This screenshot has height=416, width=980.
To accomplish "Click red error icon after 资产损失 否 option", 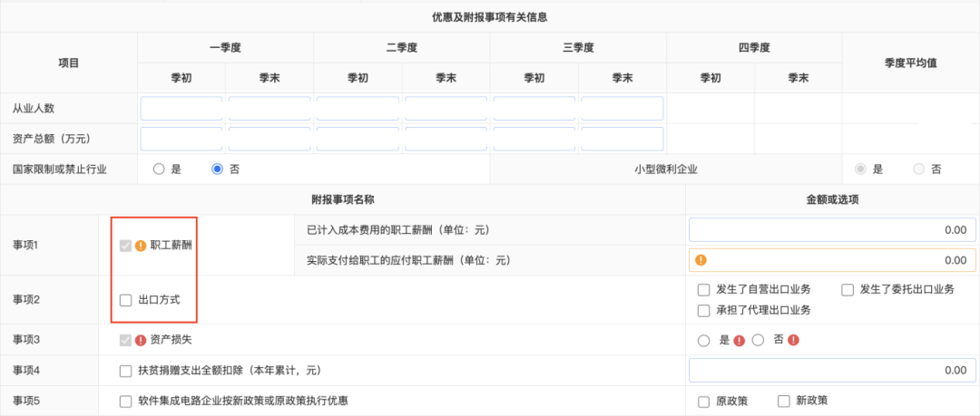I will tap(793, 341).
